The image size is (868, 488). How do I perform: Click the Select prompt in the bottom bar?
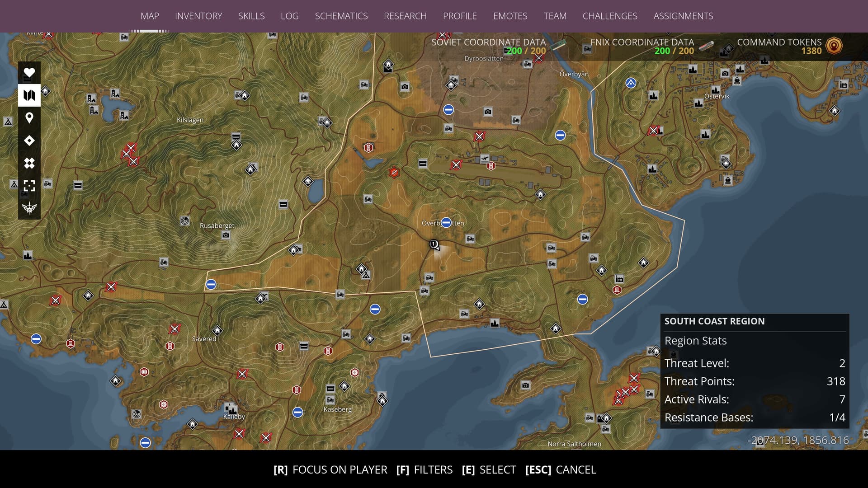[x=489, y=469]
